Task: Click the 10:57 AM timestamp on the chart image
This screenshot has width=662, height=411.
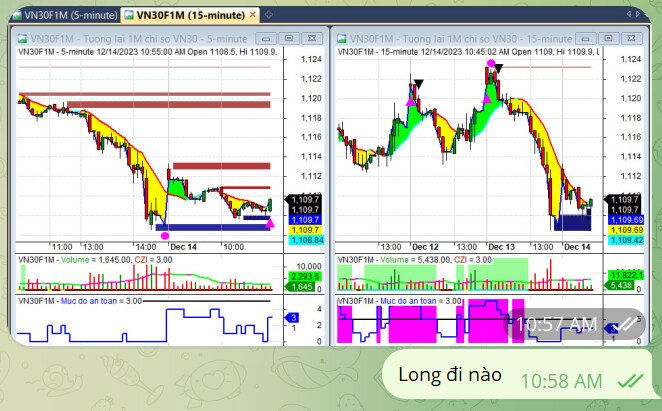Action: 556,324
